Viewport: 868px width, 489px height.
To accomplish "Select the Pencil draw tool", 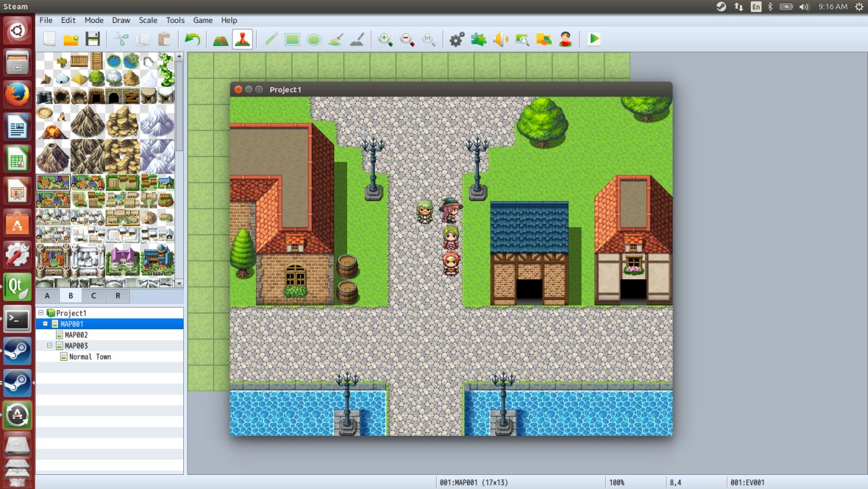I will click(x=270, y=39).
